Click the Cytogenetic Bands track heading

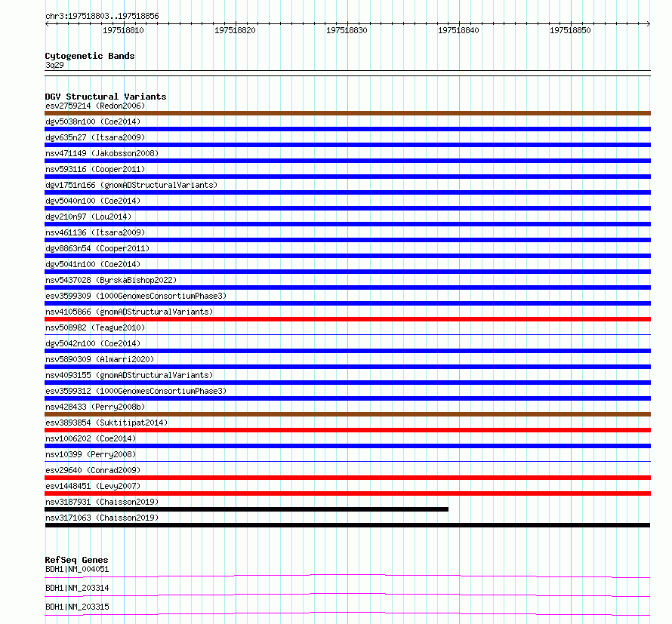tap(90, 56)
